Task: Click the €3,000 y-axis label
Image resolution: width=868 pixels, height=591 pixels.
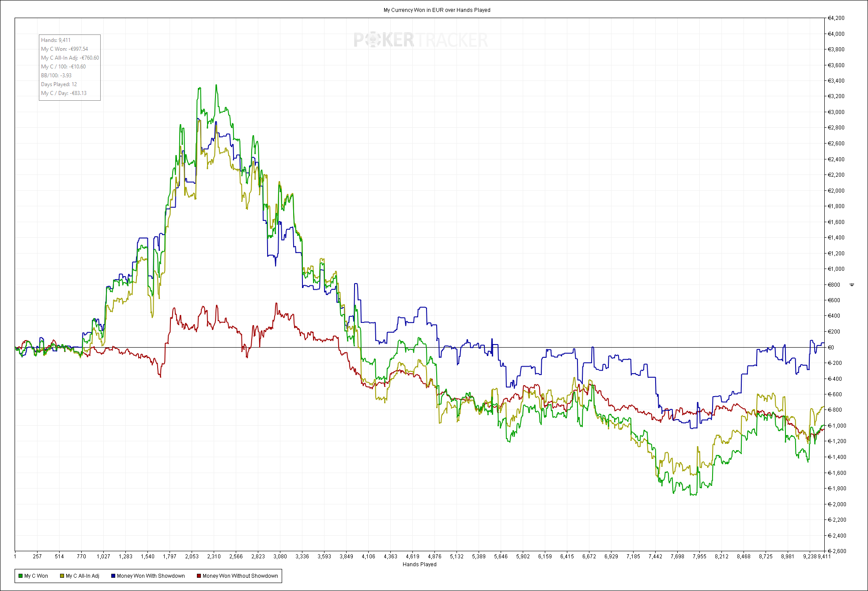Action: click(836, 112)
